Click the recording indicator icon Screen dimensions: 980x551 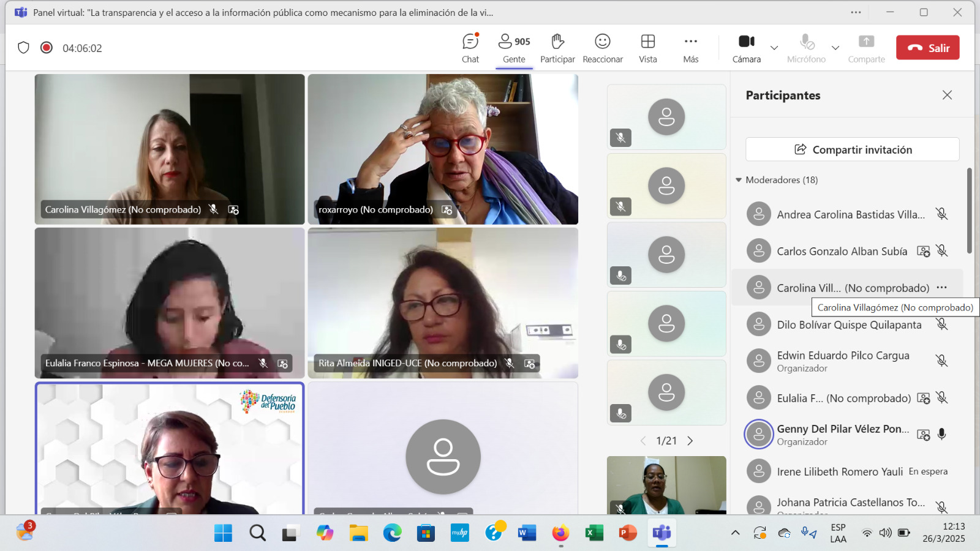(x=47, y=48)
